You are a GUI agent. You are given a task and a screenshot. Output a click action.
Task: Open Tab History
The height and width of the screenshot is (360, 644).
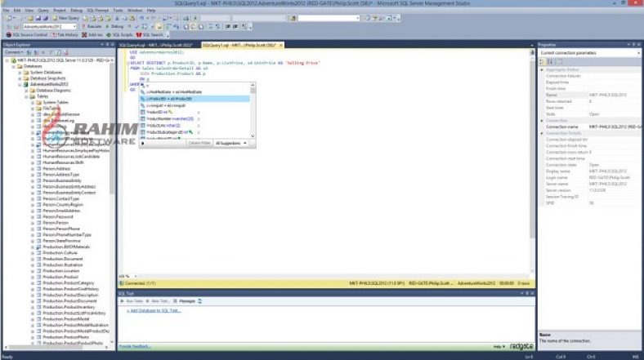(x=65, y=35)
